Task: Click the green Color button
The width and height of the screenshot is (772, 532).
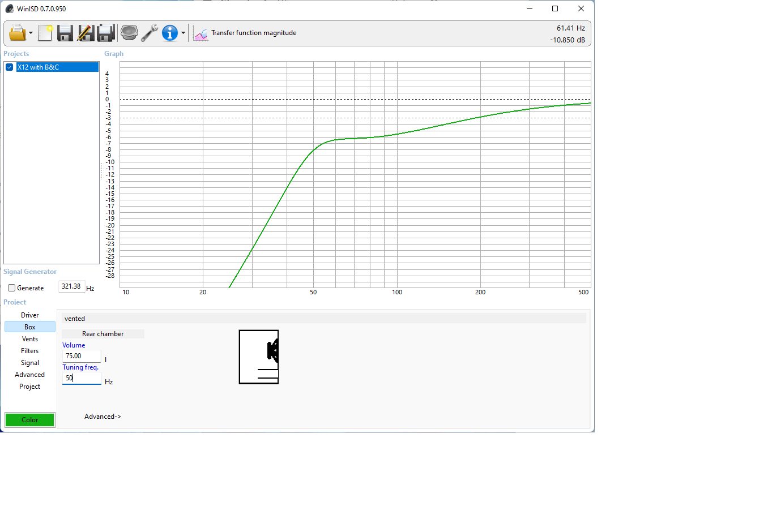Action: pyautogui.click(x=30, y=420)
